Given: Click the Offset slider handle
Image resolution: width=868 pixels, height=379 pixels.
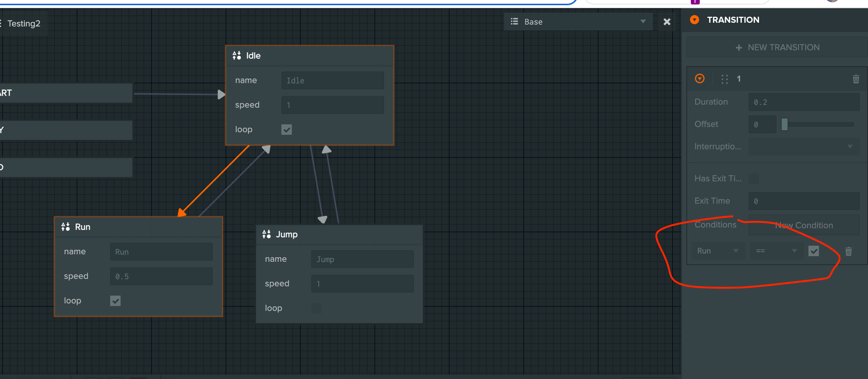Looking at the screenshot, I should pos(785,124).
